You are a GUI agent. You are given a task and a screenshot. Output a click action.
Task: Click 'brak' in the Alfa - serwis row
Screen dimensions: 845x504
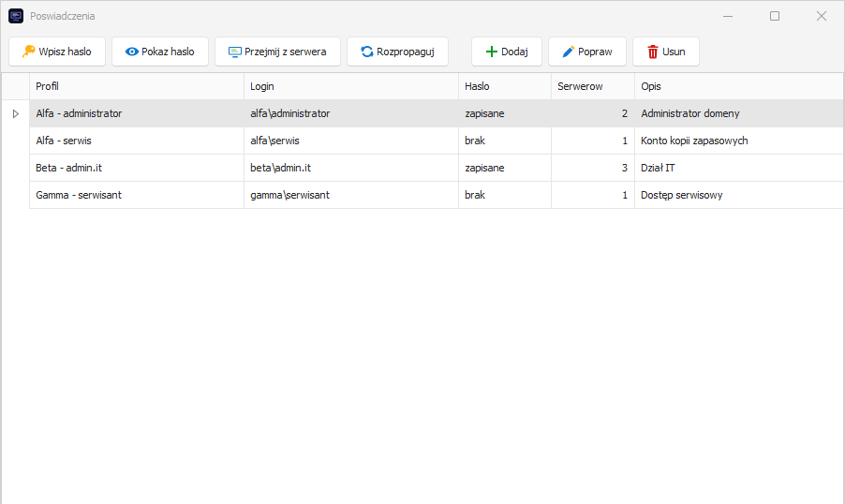coord(505,141)
